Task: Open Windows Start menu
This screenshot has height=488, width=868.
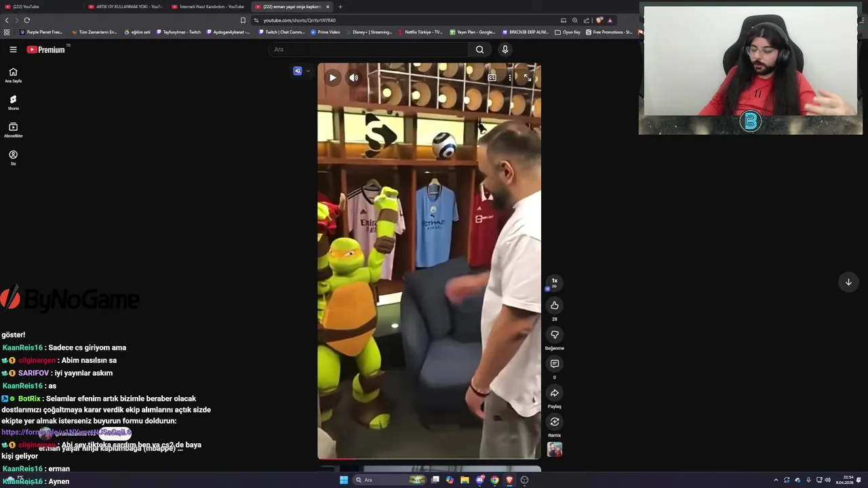Action: point(344,480)
